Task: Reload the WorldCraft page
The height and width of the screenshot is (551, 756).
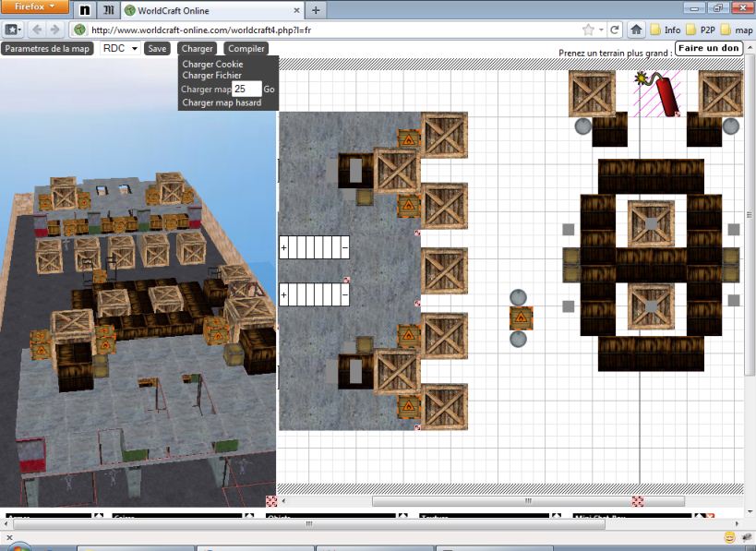Action: (614, 30)
